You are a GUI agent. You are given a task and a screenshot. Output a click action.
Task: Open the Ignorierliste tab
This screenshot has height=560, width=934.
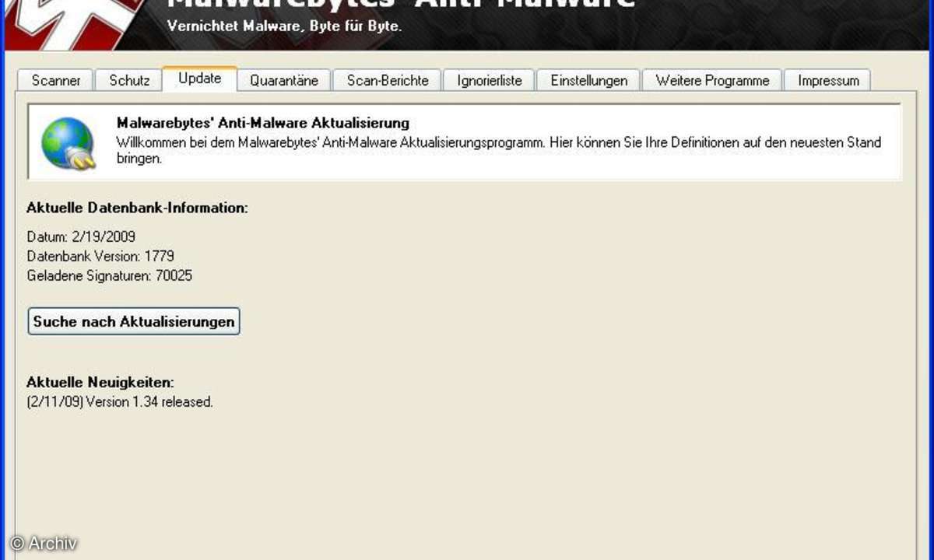(x=490, y=80)
